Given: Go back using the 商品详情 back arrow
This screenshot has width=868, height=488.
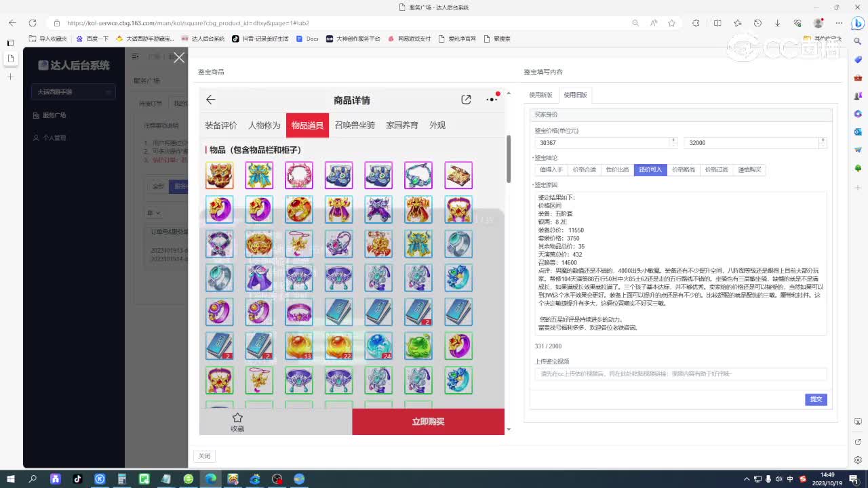Looking at the screenshot, I should [x=211, y=100].
